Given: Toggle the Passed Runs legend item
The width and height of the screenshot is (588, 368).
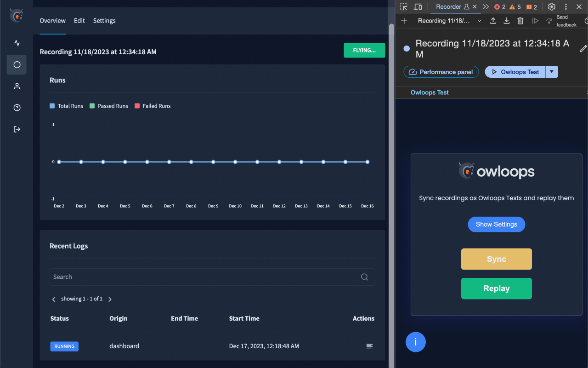Looking at the screenshot, I should coord(109,106).
